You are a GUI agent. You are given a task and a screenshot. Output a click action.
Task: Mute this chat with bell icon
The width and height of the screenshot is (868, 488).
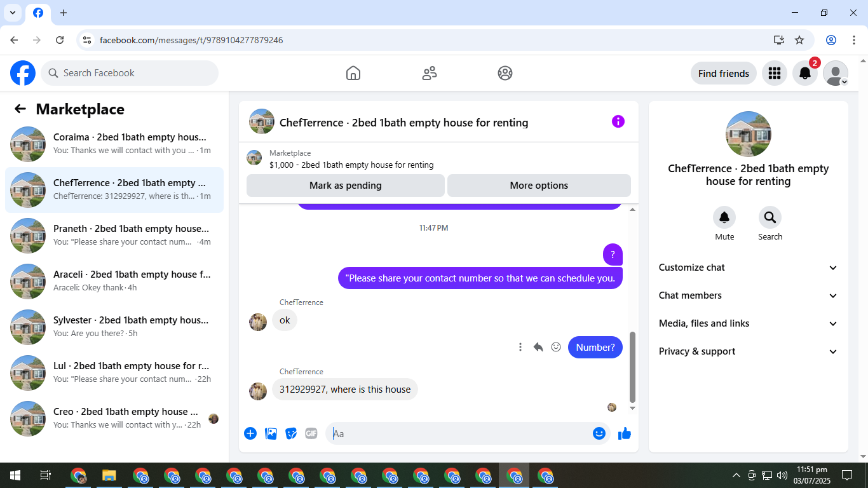coord(724,218)
